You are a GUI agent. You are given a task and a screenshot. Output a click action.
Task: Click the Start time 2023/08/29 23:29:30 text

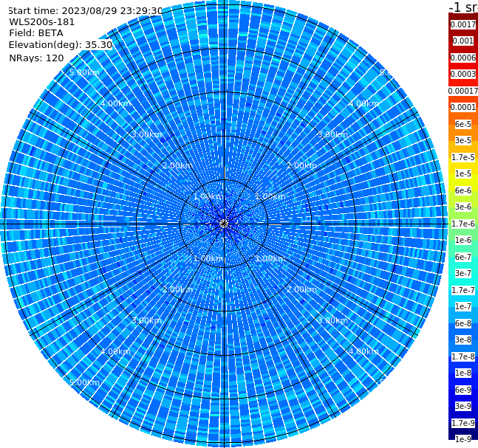click(x=85, y=11)
